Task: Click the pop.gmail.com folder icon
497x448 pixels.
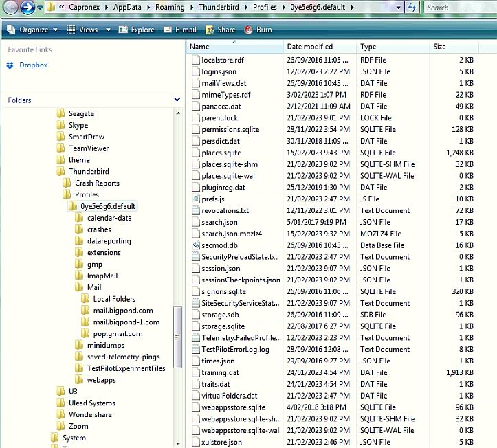Action: pos(85,334)
